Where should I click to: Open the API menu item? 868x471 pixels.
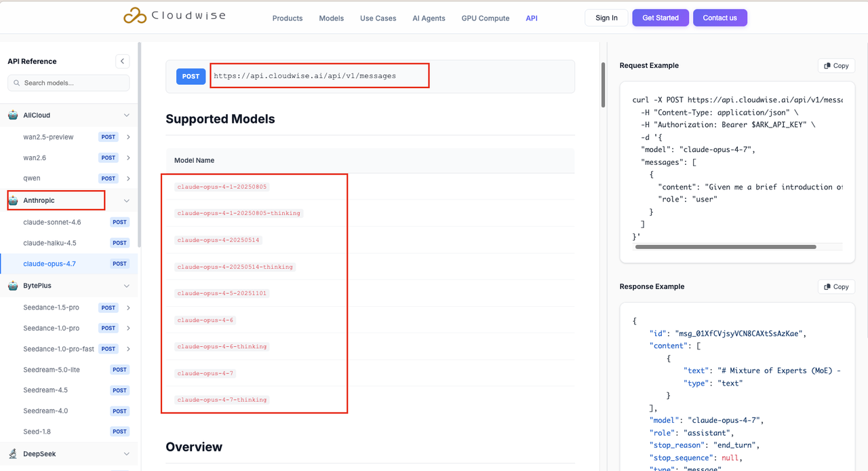pos(532,18)
